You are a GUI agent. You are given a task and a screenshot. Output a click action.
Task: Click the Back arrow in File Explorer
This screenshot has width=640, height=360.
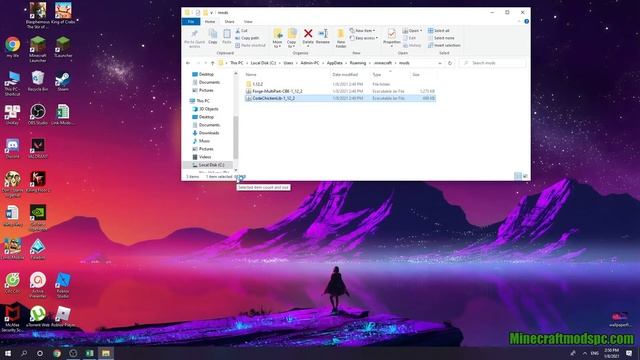[x=188, y=63]
